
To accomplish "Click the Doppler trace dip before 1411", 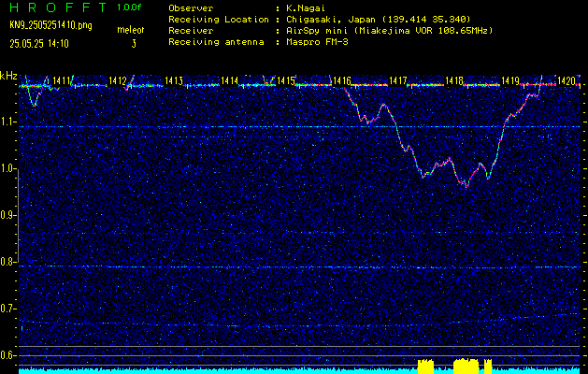I will [x=35, y=99].
